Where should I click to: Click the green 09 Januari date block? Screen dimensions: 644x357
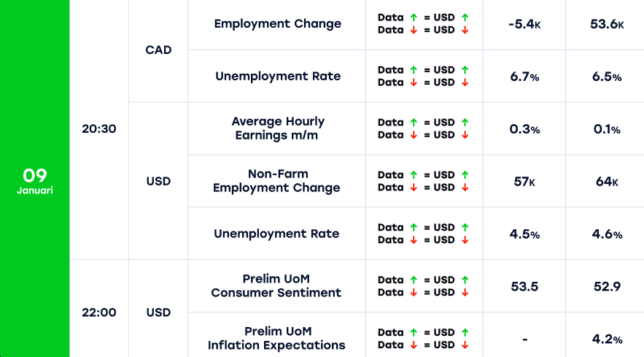(x=35, y=180)
